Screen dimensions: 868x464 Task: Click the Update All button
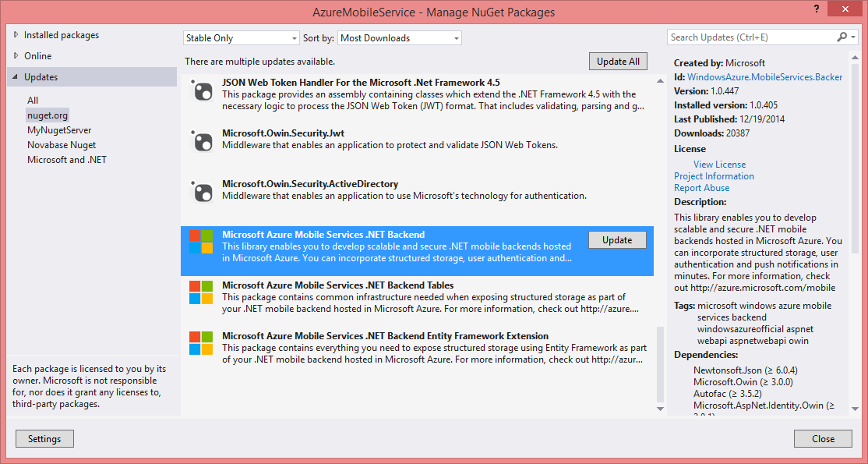point(618,62)
